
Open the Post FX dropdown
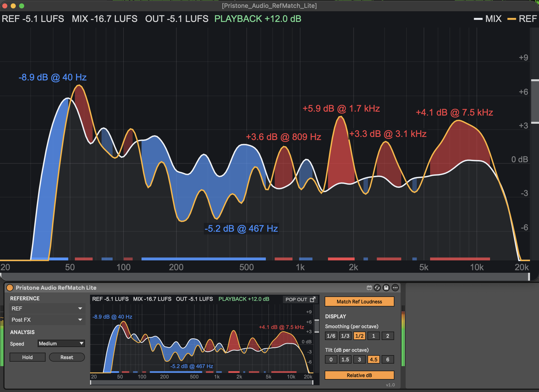[x=47, y=320]
